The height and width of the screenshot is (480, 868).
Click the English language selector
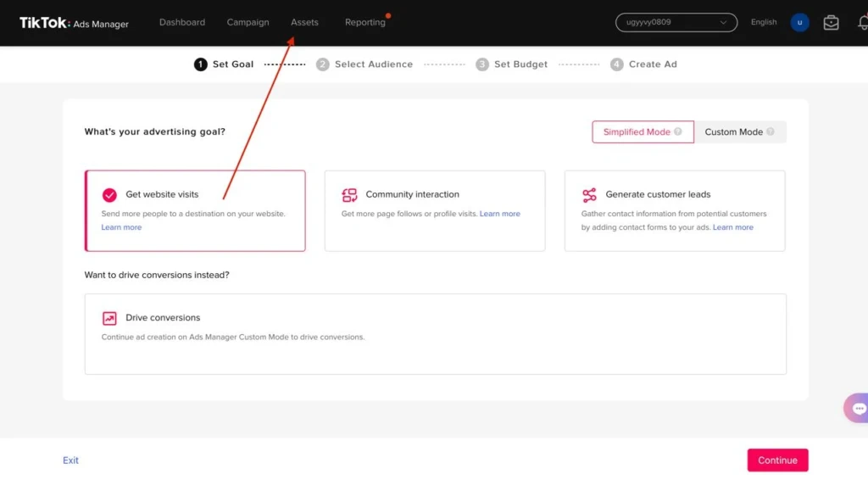(764, 22)
